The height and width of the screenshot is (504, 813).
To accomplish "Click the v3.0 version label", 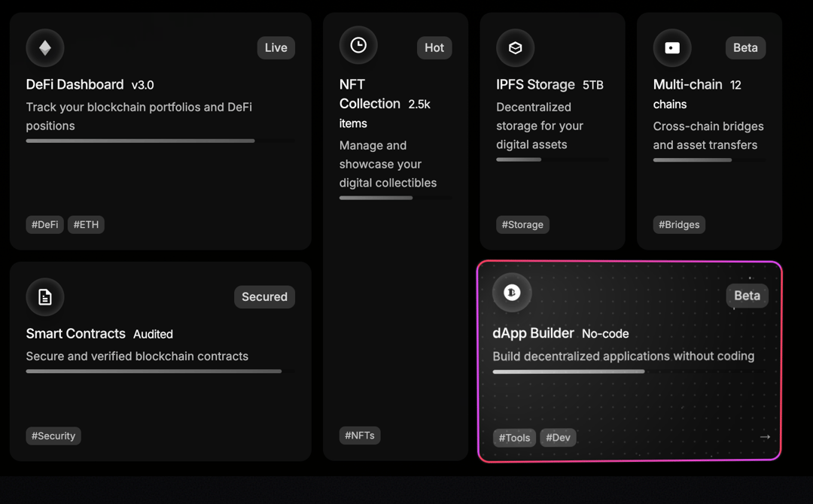I will click(142, 85).
